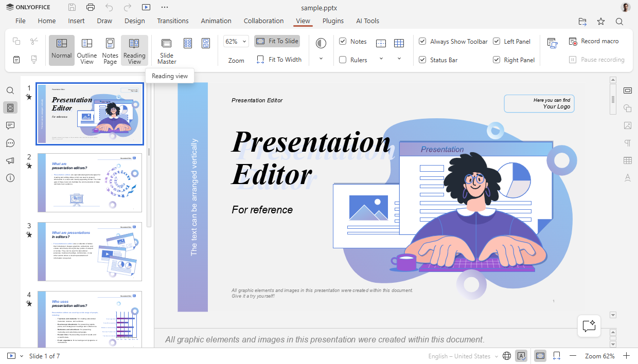Click the spell checking icon in status bar
This screenshot has width=638, height=364.
click(522, 356)
